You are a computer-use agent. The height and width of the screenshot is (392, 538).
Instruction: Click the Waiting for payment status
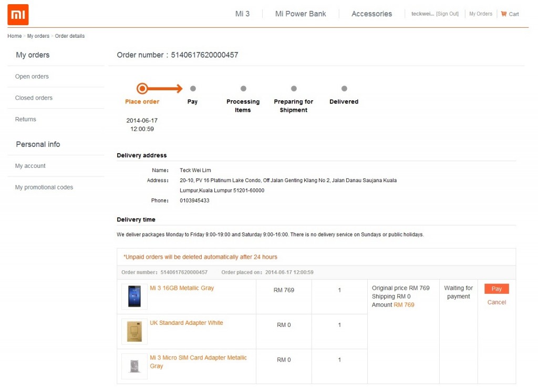click(x=458, y=292)
